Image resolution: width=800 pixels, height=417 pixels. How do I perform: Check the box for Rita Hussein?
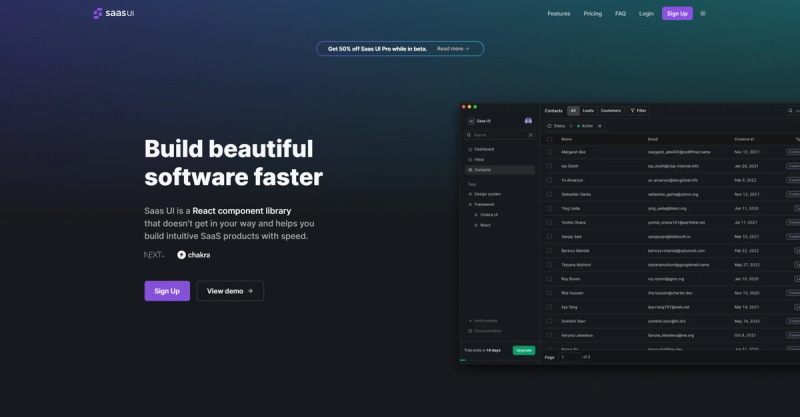[x=549, y=293]
